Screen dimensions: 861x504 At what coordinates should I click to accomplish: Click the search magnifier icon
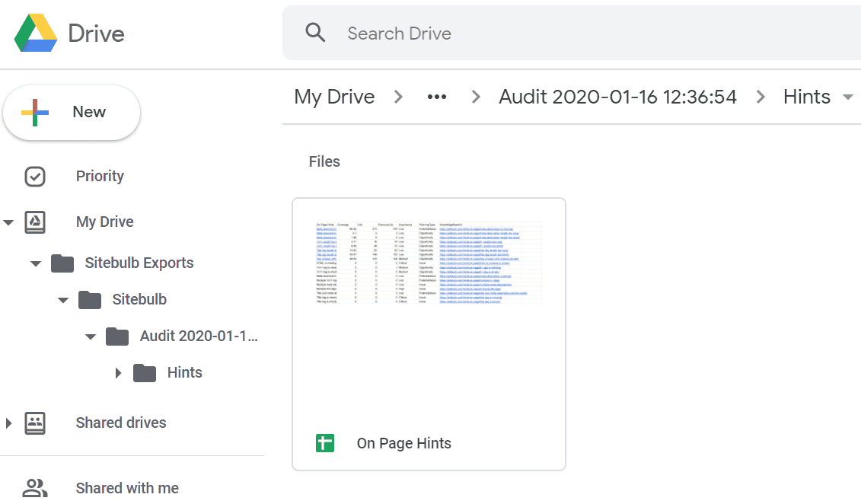[x=315, y=33]
